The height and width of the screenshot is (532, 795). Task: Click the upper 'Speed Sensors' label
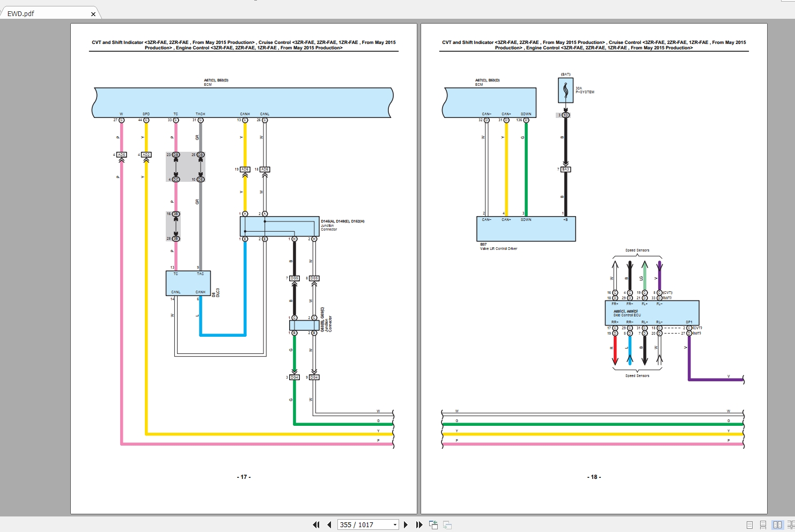click(637, 250)
